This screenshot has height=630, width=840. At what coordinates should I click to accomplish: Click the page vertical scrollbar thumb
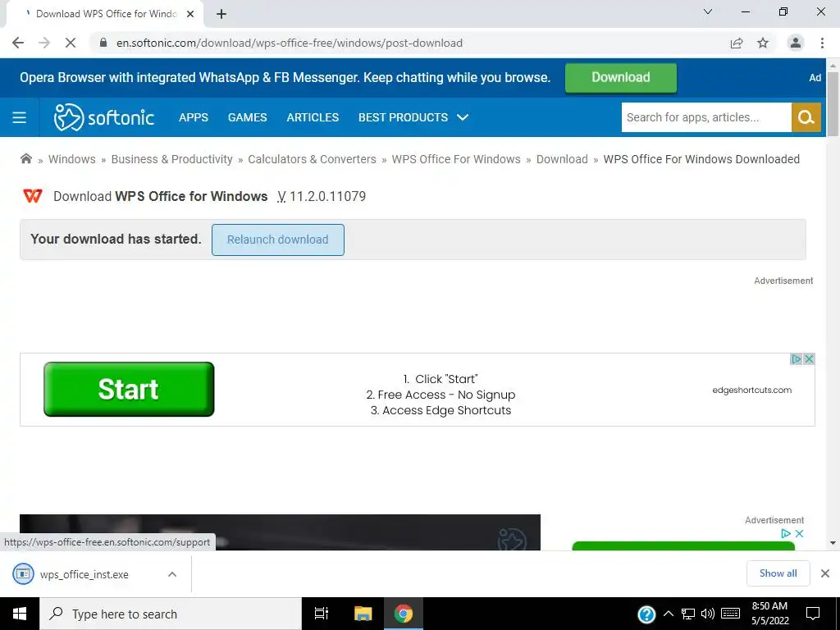click(x=833, y=103)
